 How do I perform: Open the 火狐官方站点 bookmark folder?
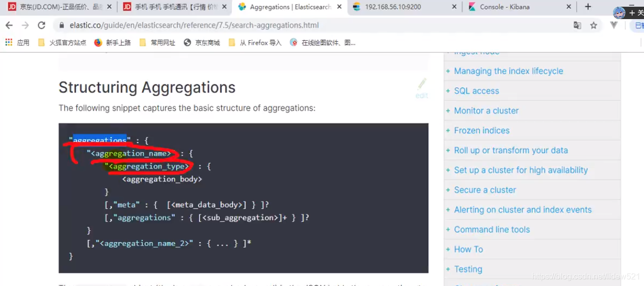click(x=62, y=43)
